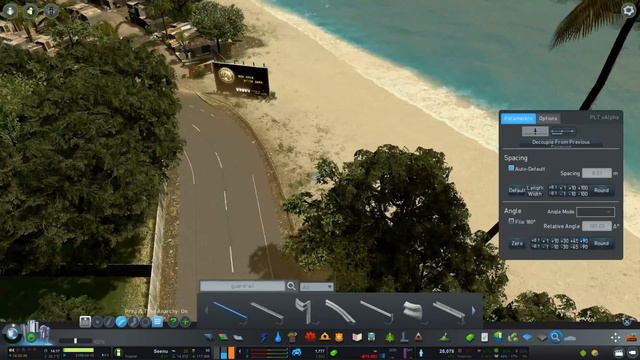Viewport: 640px width, 360px height.
Task: Select the sixth white barrier thumbnail
Action: (x=412, y=311)
